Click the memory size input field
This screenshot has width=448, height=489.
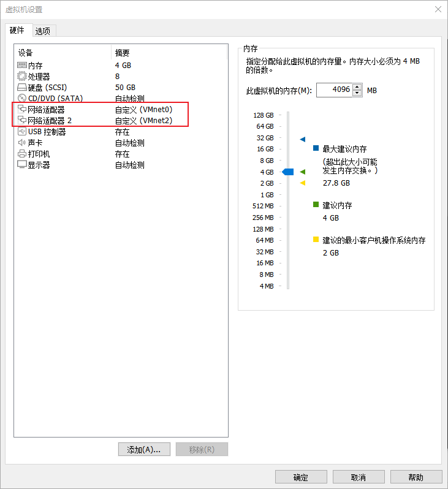pos(334,90)
